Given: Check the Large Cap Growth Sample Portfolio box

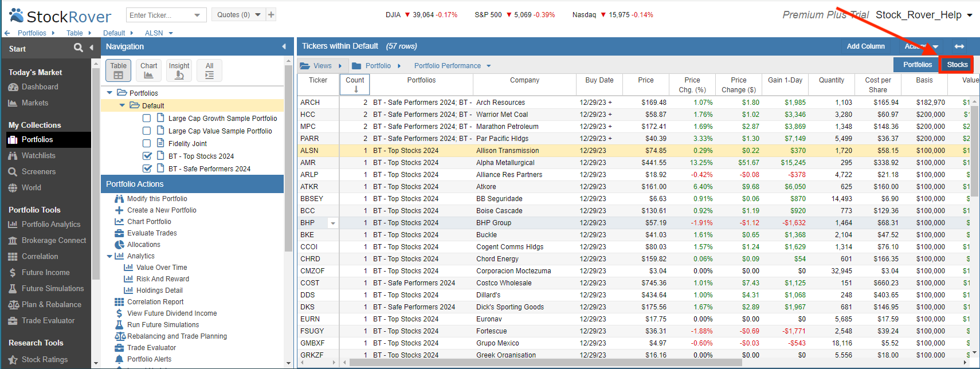Looking at the screenshot, I should 147,118.
